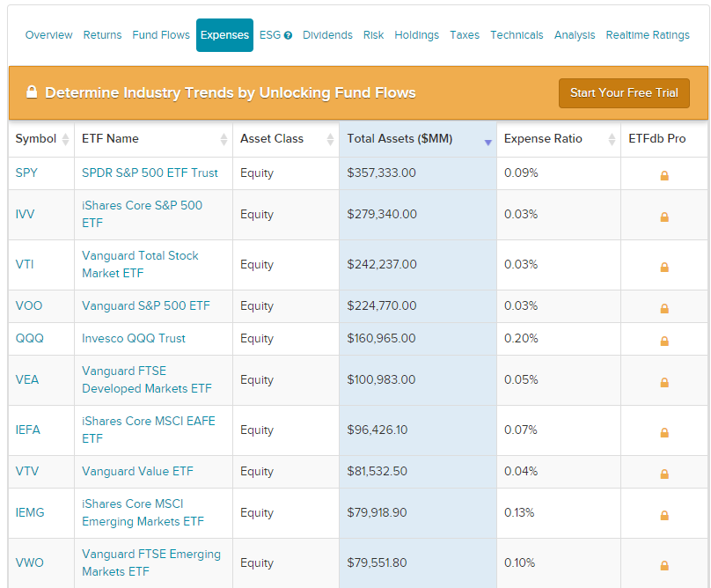Open iShares Core MSCI EAFE ETF link
711x588 pixels.
pos(149,430)
